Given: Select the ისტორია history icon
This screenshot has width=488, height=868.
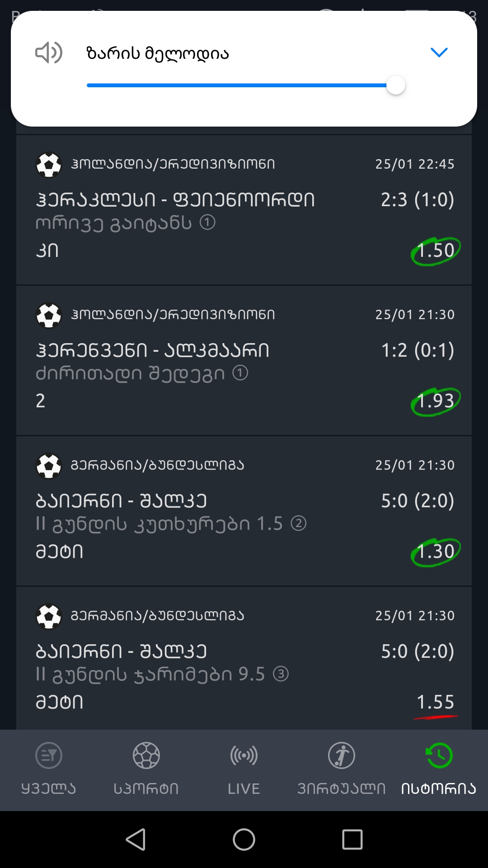Looking at the screenshot, I should [439, 755].
